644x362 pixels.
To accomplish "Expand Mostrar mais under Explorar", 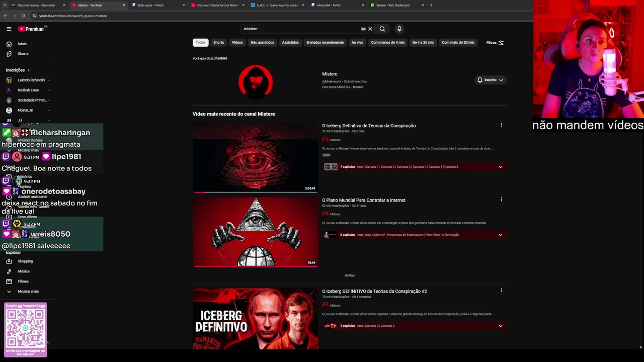I will point(28,292).
